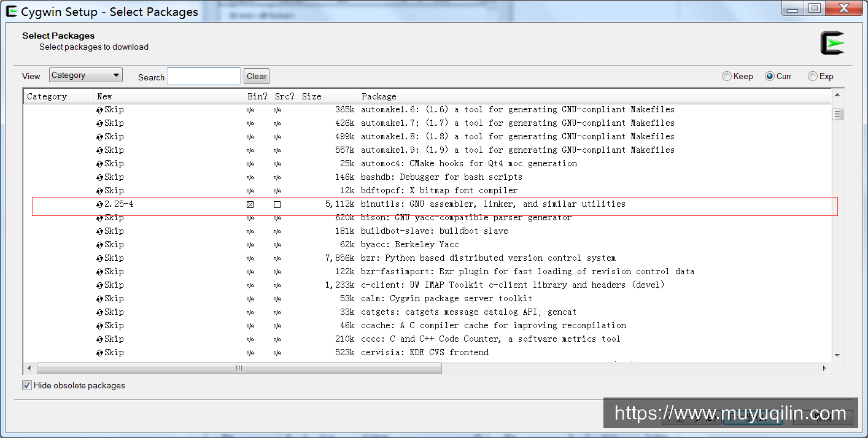Click the calm: Cygwin package server toolkit text

point(446,299)
